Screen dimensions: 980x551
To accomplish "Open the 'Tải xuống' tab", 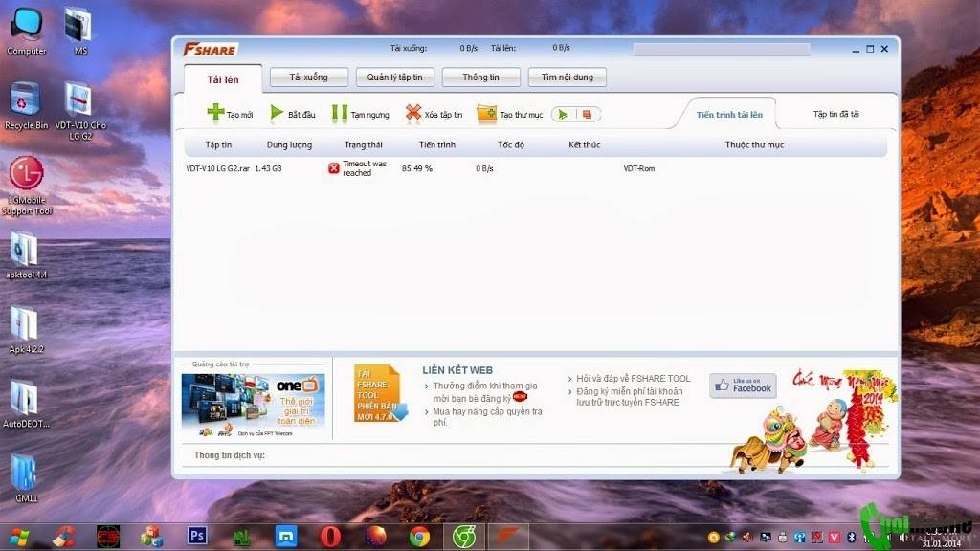I will click(308, 77).
